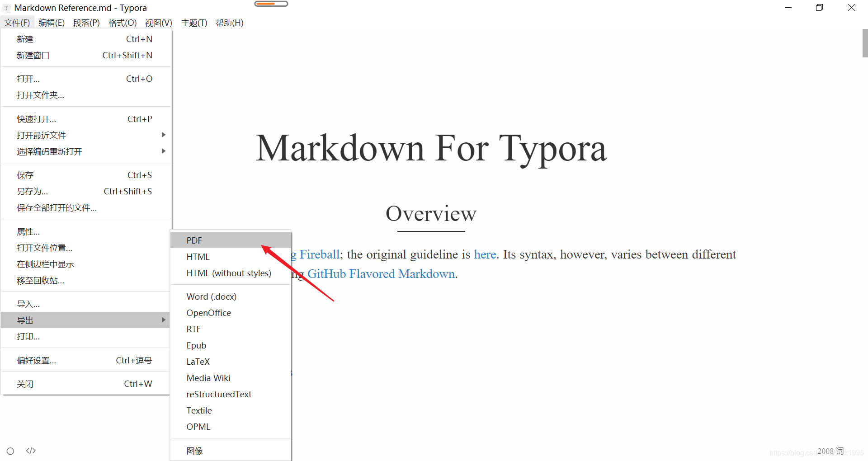Viewport: 868px width, 461px height.
Task: Click 打开... in file menu
Action: [86, 79]
